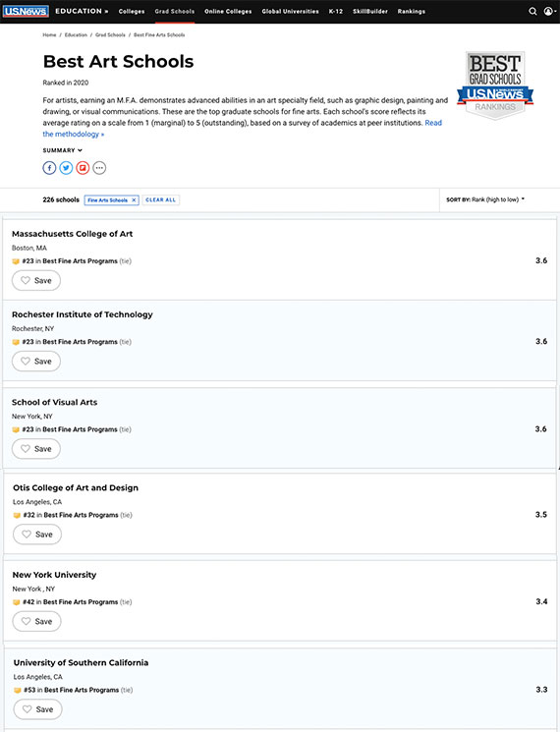Save Massachusetts College of Art

tap(36, 281)
